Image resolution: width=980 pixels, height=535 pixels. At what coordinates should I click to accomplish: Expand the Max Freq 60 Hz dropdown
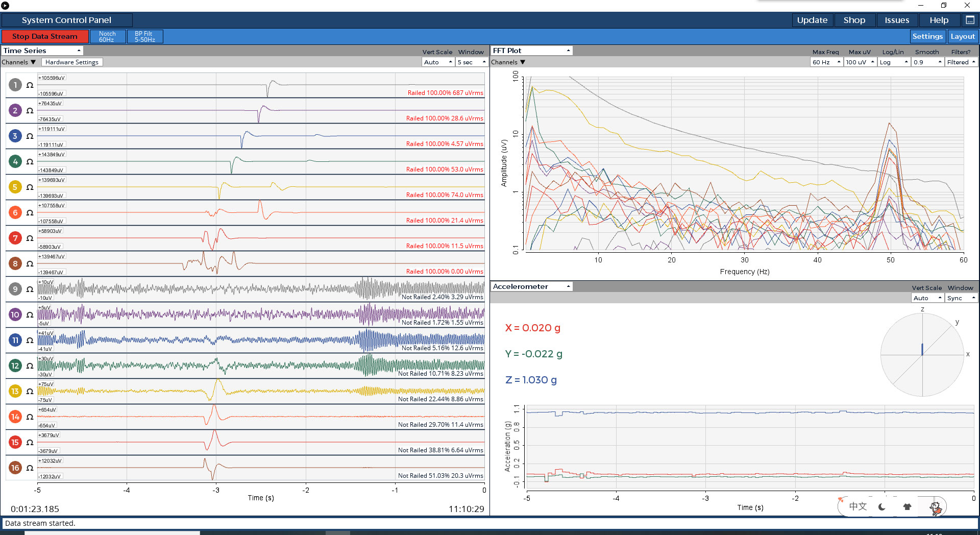tap(826, 62)
